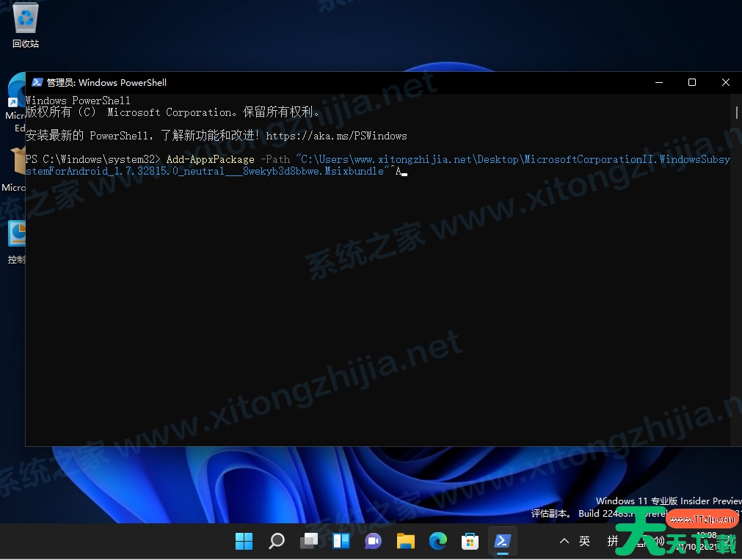Open File Explorer from the taskbar

[406, 541]
